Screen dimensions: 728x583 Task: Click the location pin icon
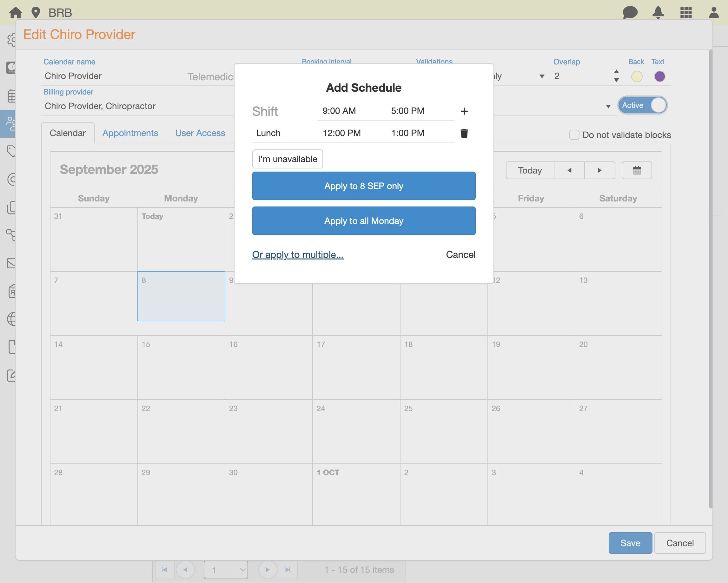pos(36,12)
